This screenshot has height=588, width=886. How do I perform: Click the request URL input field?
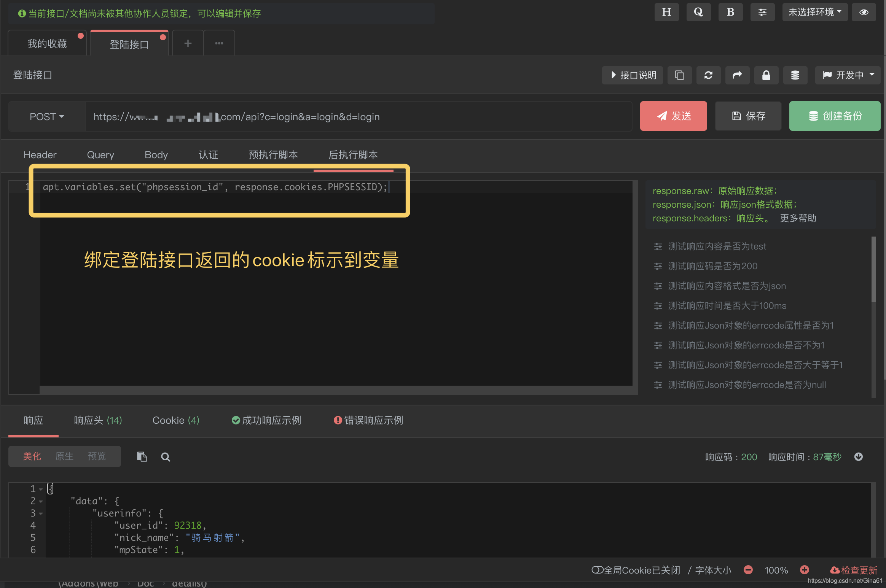point(359,116)
